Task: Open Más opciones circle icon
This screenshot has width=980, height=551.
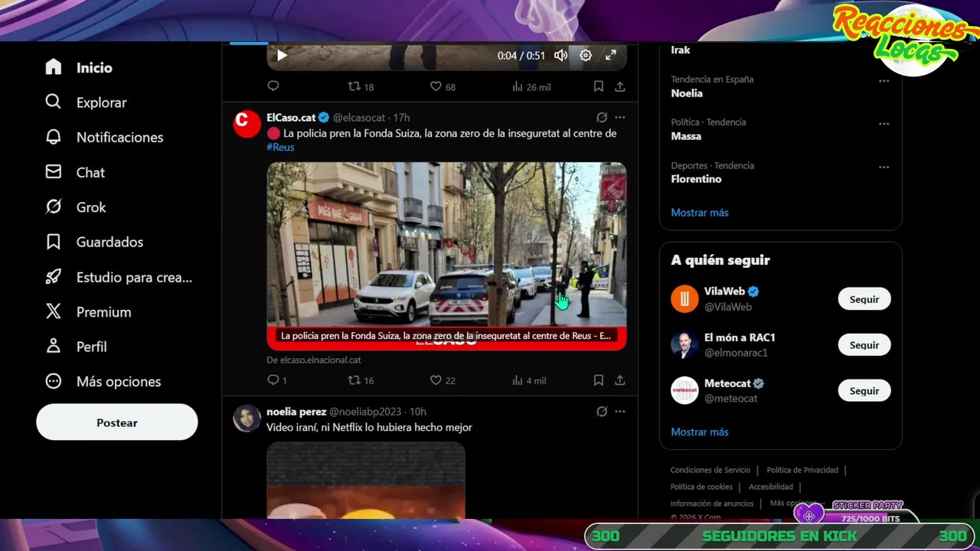Action: click(53, 381)
